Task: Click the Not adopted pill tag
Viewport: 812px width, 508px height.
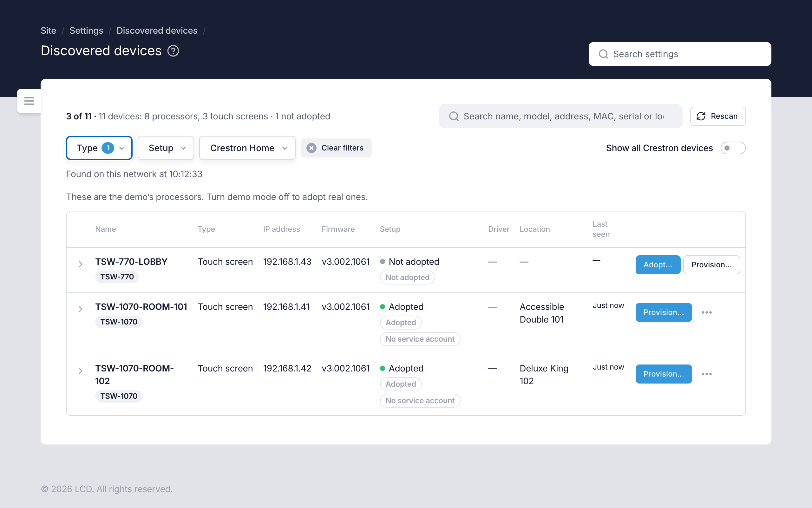Action: coord(407,277)
